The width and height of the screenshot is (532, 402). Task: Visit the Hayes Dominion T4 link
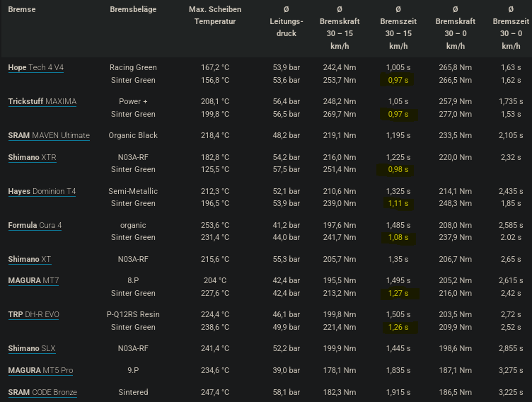pyautogui.click(x=42, y=191)
